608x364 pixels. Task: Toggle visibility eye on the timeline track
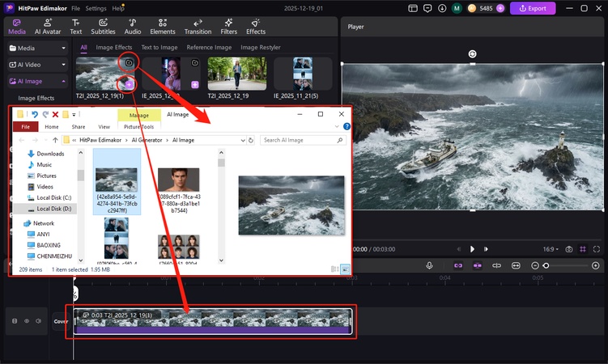pyautogui.click(x=26, y=321)
